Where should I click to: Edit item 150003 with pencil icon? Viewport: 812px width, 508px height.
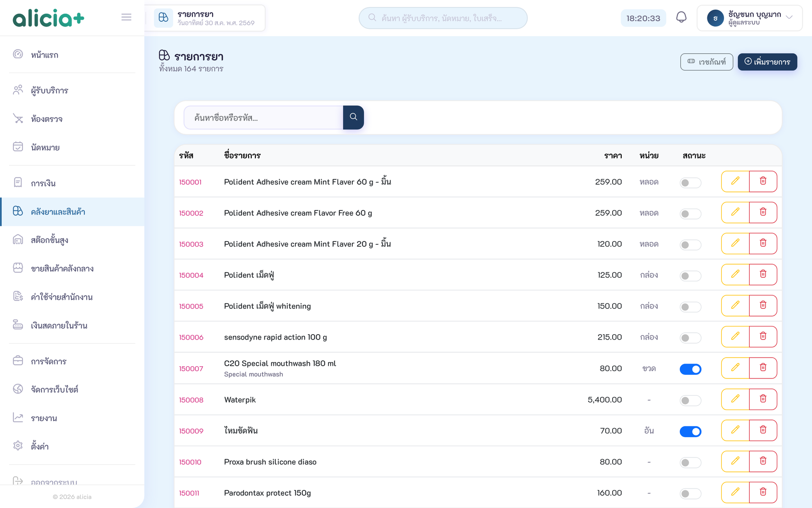735,243
